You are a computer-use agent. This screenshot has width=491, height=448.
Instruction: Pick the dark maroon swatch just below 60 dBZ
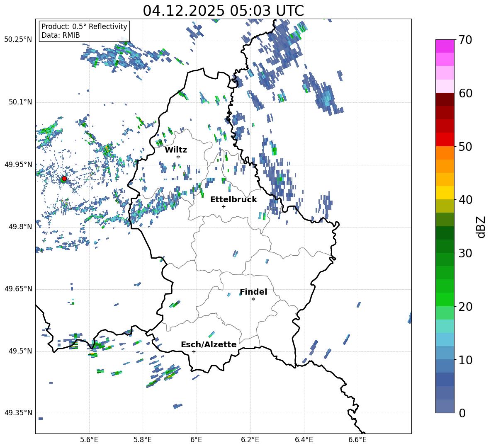[445, 99]
